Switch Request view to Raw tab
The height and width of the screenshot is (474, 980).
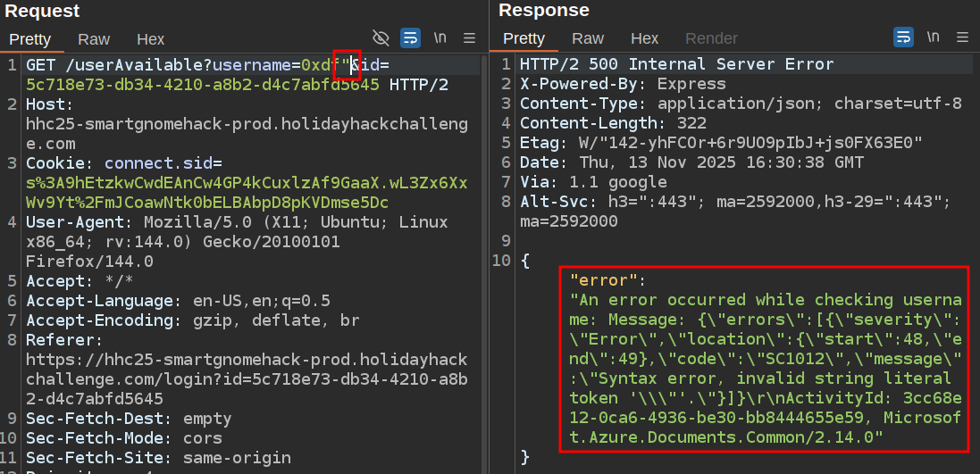94,39
